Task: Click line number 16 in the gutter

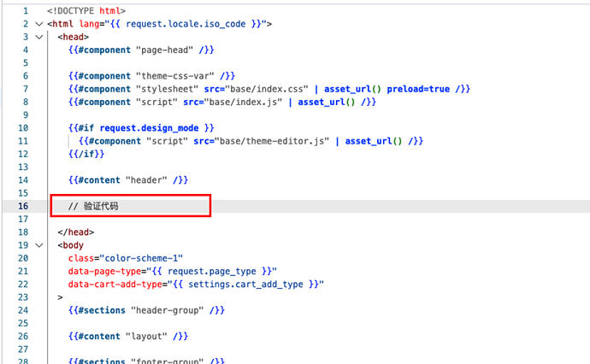Action: tap(23, 206)
